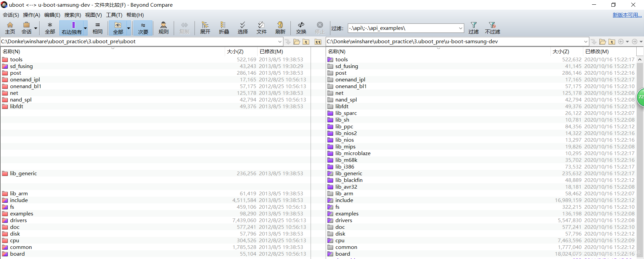Sort right pane by 已修改(M) header
This screenshot has width=644, height=259.
[609, 52]
